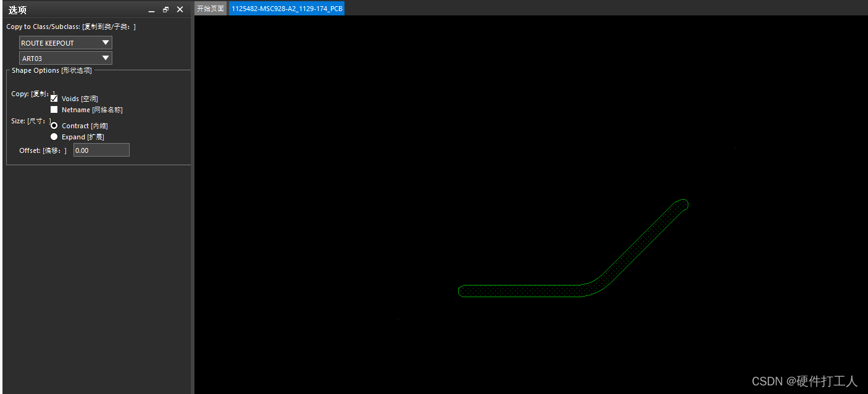
Task: Toggle the Voids checkbox
Action: (54, 99)
